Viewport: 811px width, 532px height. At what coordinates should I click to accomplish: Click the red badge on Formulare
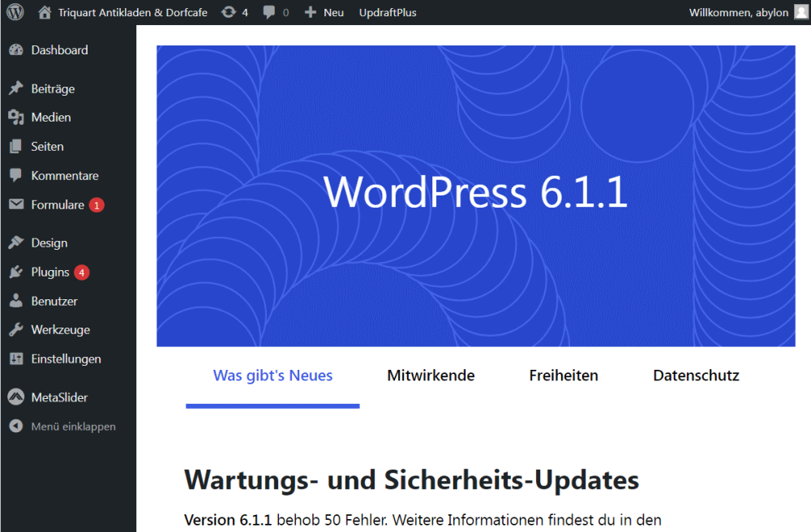coord(97,205)
